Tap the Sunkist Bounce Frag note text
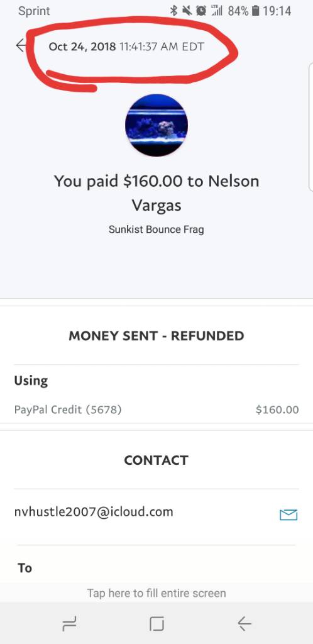Viewport: 313px width, 644px height. pos(156,229)
